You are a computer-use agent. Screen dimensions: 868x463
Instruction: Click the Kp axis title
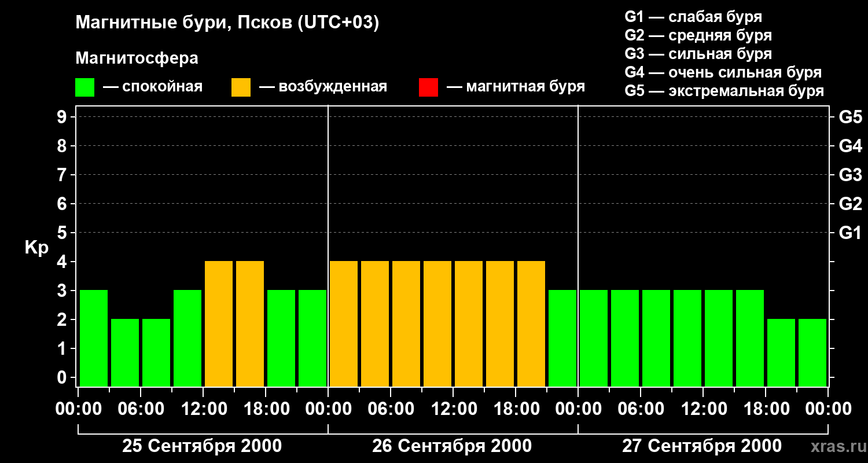tap(36, 248)
